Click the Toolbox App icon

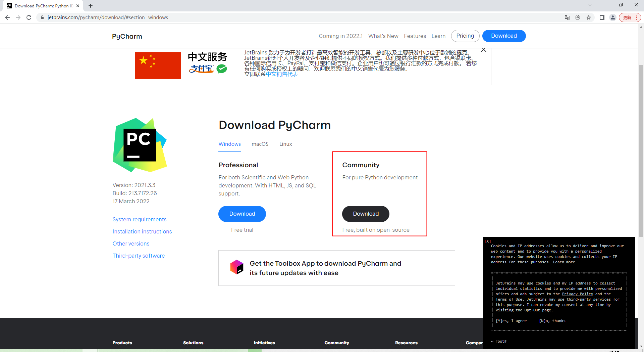pos(237,267)
